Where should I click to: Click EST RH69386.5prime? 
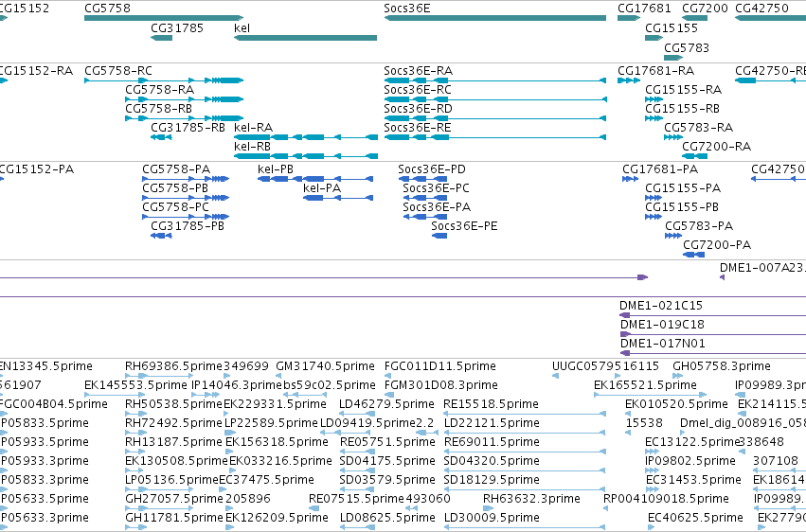coord(159,376)
